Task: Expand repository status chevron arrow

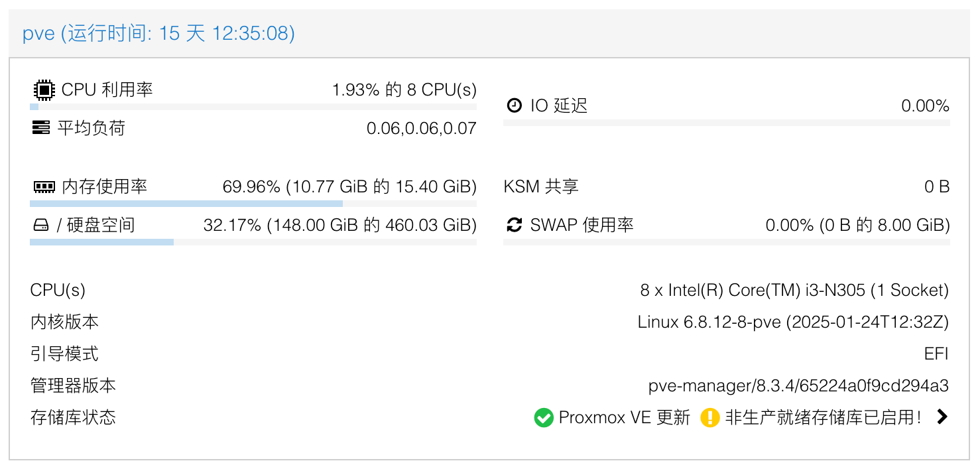Action: pyautogui.click(x=942, y=417)
